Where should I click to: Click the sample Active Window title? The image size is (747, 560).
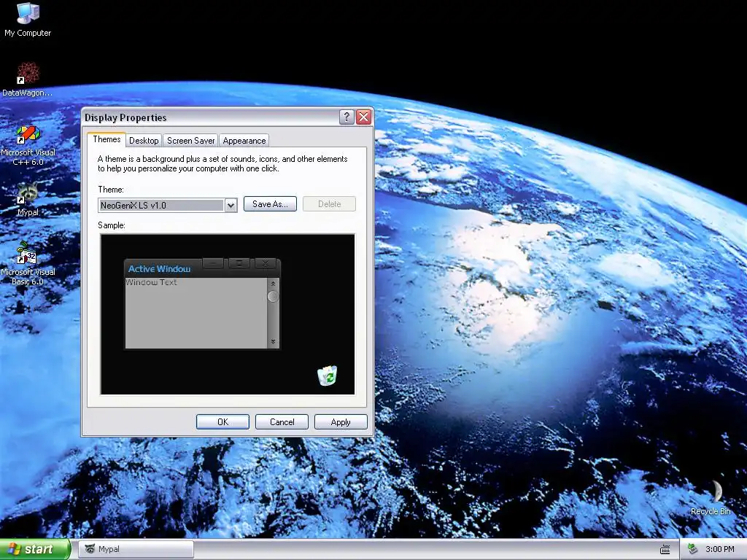click(x=159, y=268)
